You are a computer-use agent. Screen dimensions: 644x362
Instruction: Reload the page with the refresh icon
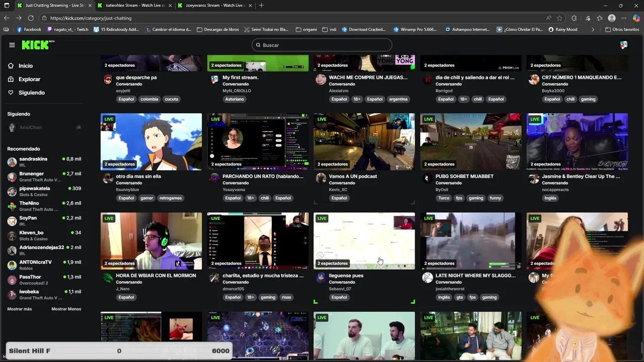click(31, 18)
